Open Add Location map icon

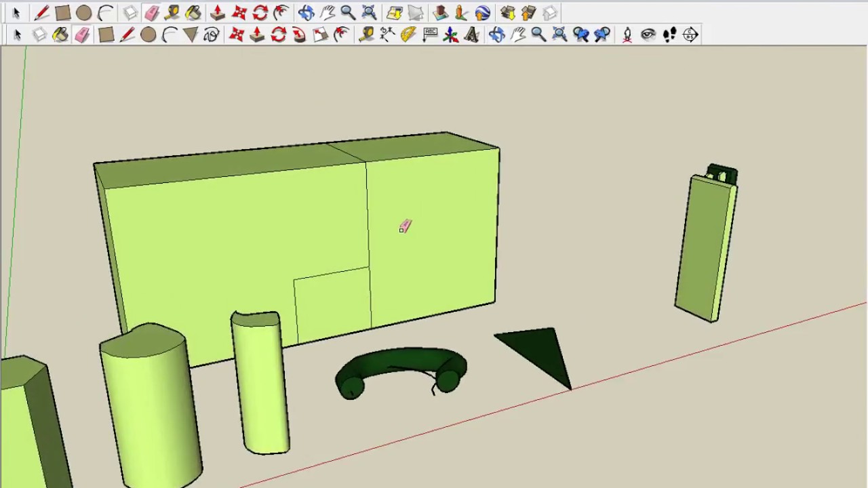tap(394, 13)
